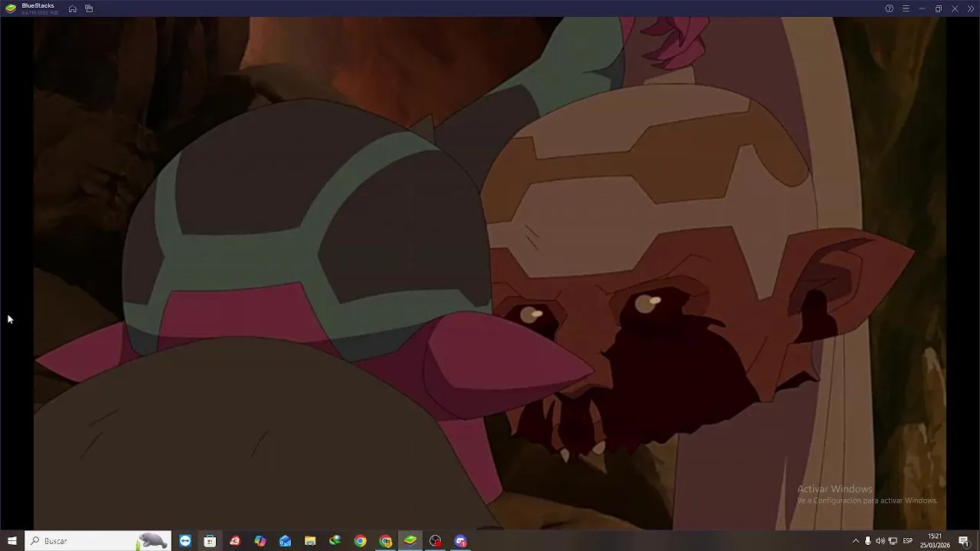Screen dimensions: 980x551
Task: Minimize the BlueStacks window
Action: (x=922, y=8)
